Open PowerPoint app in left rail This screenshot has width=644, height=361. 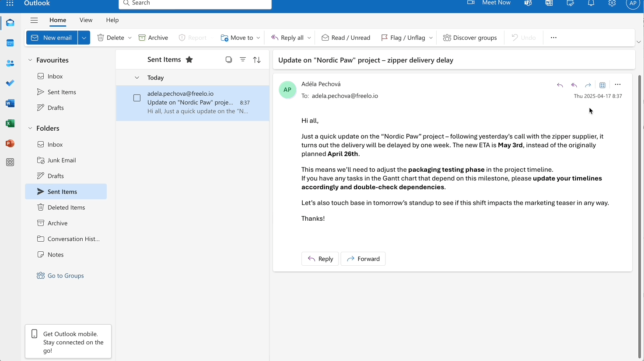(10, 143)
